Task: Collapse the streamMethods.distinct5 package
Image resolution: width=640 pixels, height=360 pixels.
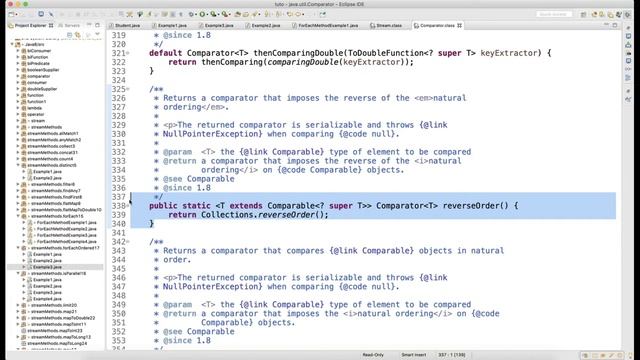Action: click(x=18, y=165)
